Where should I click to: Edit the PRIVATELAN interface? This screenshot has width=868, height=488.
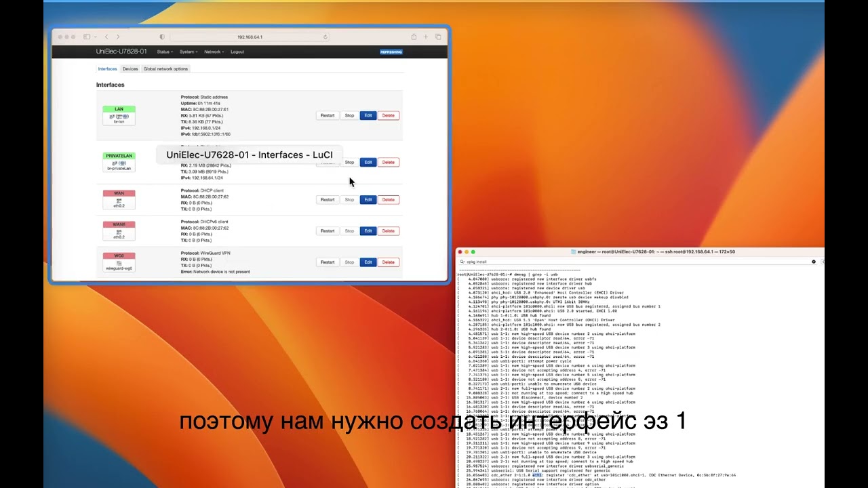click(x=368, y=162)
